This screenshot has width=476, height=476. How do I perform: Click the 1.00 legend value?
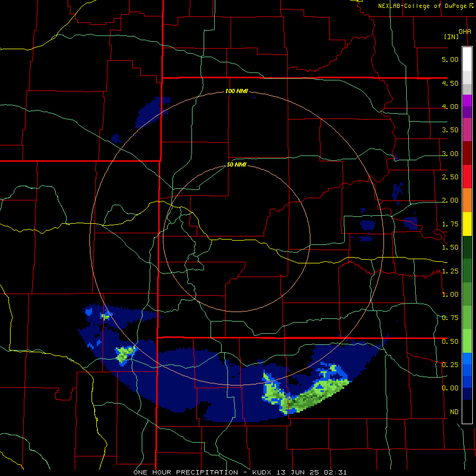click(450, 295)
